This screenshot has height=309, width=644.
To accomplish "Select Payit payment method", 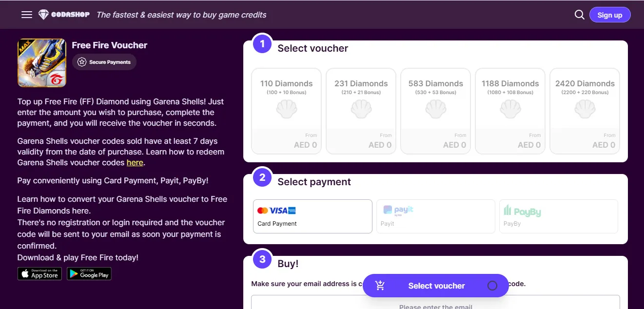I will pyautogui.click(x=435, y=216).
